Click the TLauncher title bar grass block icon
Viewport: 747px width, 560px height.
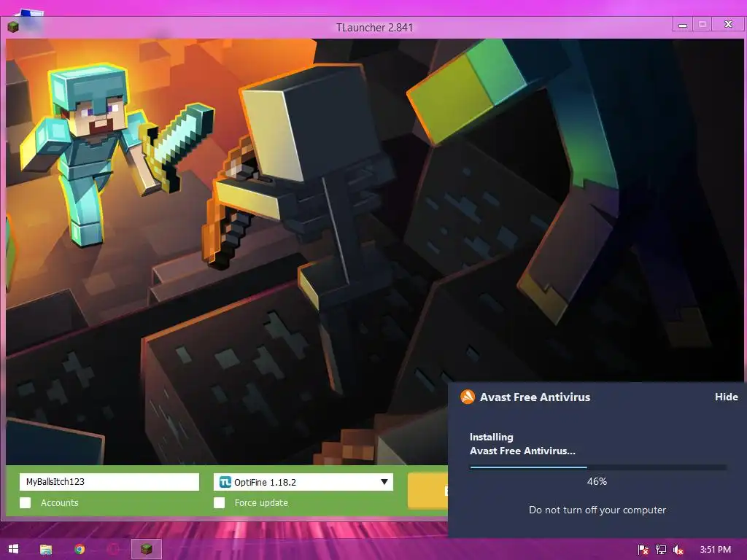pos(13,27)
